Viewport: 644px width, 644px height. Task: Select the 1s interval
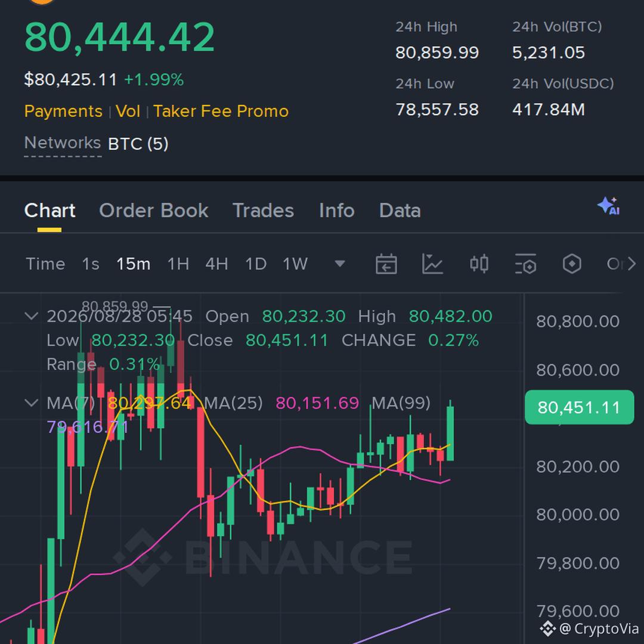point(91,264)
